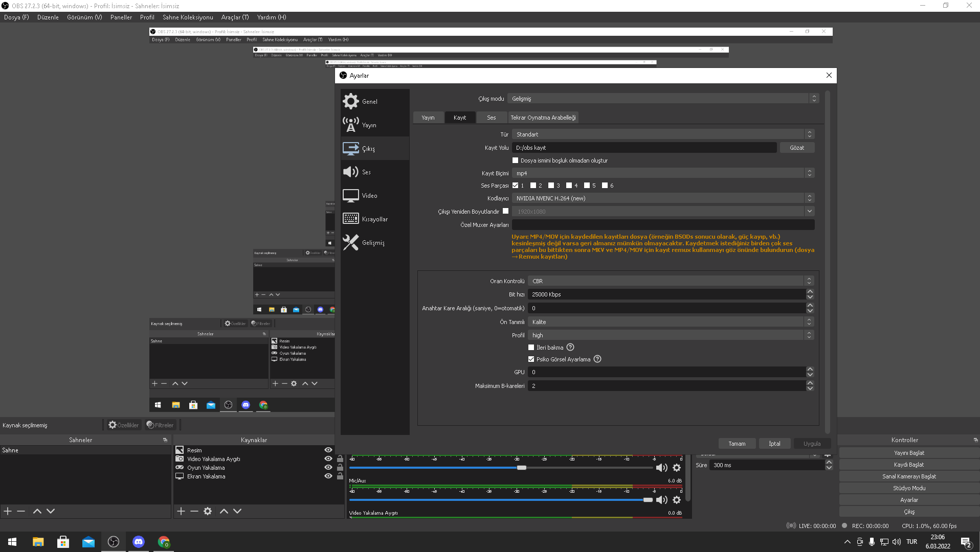The width and height of the screenshot is (980, 552).
Task: Move source up in Kaynaklar
Action: pyautogui.click(x=224, y=511)
